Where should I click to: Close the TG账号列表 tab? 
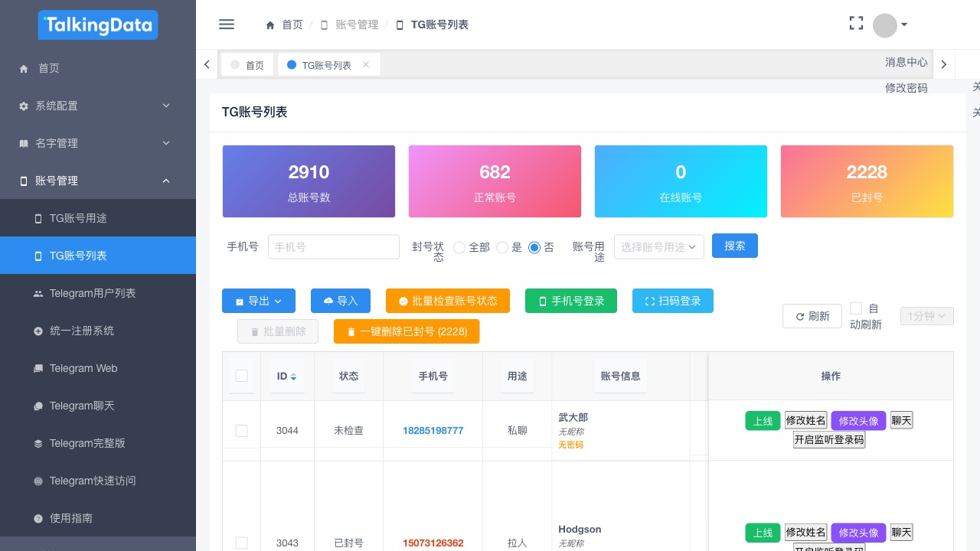(366, 65)
